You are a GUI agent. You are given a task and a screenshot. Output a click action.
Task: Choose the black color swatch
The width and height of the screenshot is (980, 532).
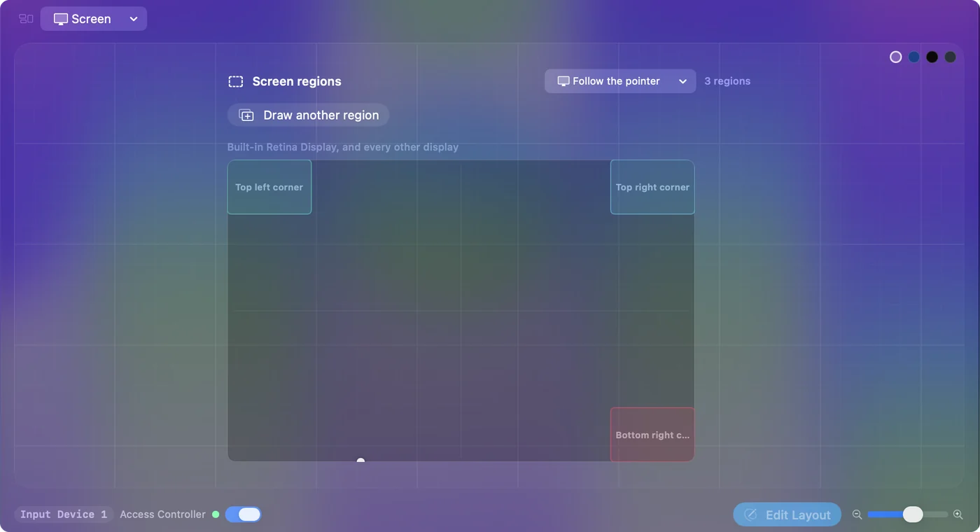coord(932,57)
